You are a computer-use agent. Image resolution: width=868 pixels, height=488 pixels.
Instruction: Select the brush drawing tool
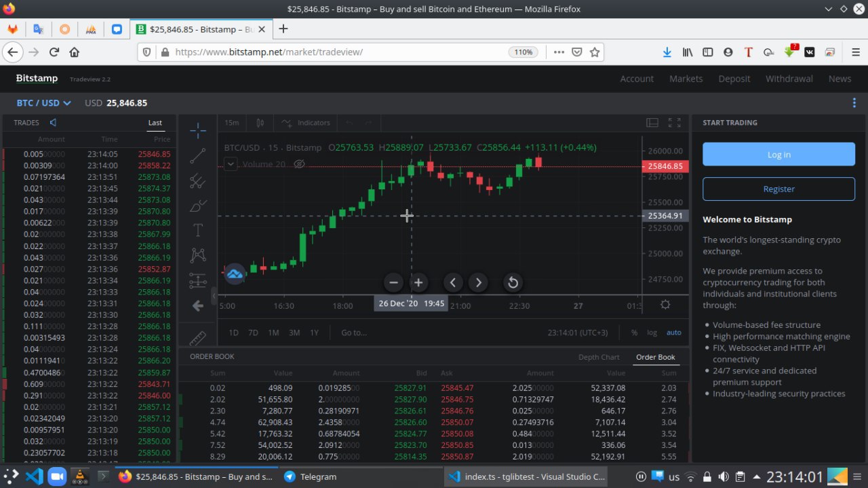click(198, 206)
